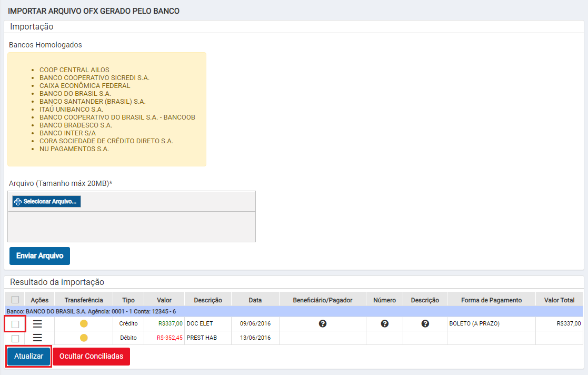Click the Data column header
Screen dimensions: 588x375
tap(255, 300)
